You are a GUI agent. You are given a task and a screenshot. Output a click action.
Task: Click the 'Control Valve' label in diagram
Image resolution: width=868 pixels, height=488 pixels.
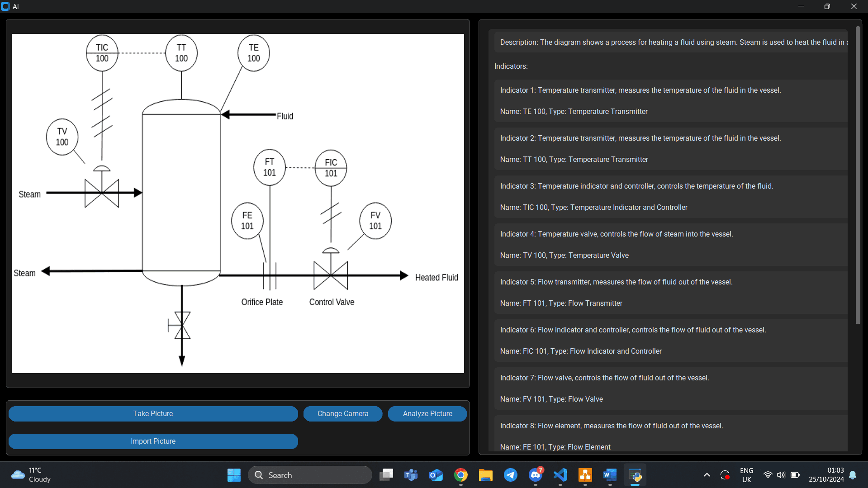332,302
